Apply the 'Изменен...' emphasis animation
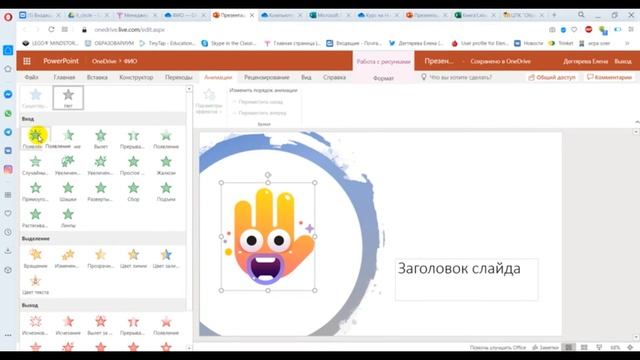Screen dimensions: 640x360 tap(68, 258)
